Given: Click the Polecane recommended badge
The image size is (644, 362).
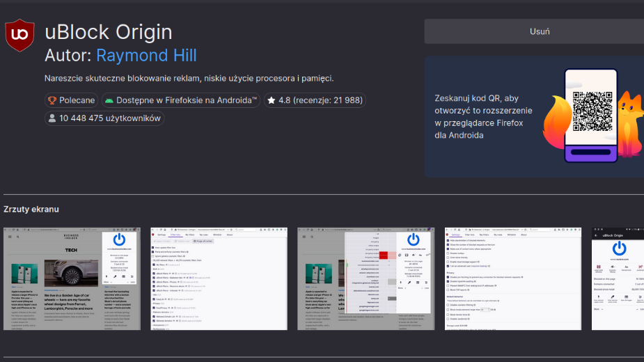Looking at the screenshot, I should 72,100.
